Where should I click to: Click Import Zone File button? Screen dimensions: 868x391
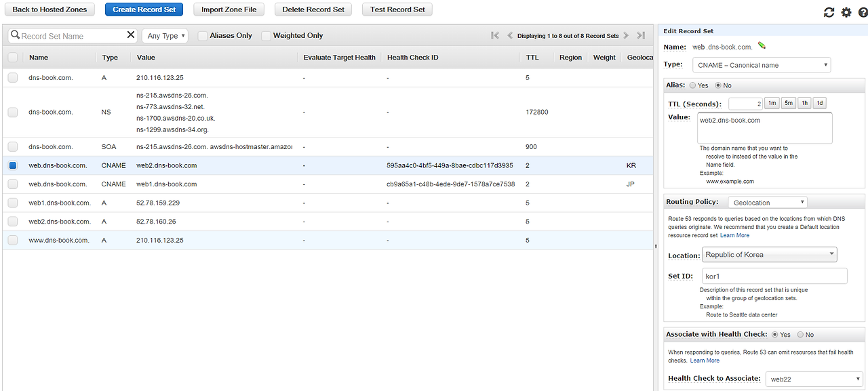229,9
